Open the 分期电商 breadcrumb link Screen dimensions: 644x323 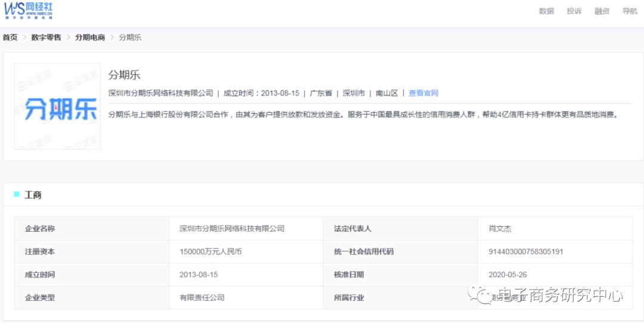pyautogui.click(x=90, y=38)
